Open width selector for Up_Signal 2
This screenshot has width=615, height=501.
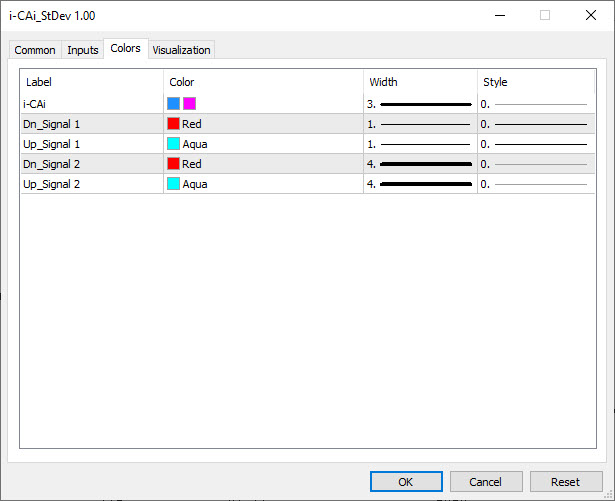click(x=420, y=184)
